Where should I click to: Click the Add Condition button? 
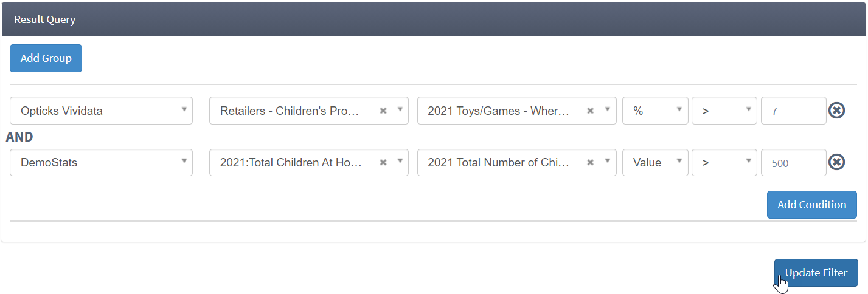[812, 204]
